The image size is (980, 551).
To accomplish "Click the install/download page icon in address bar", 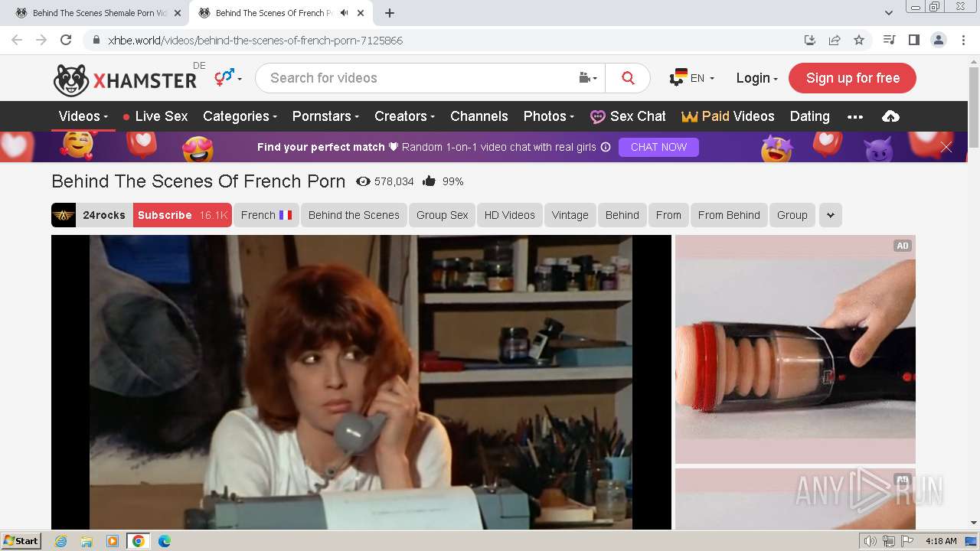I will [x=810, y=40].
